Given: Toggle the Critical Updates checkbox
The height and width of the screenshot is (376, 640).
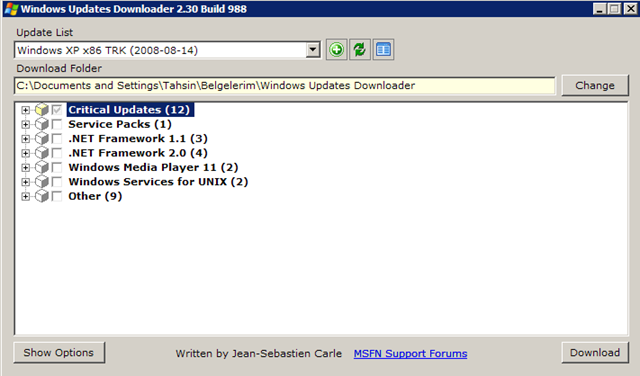Looking at the screenshot, I should (57, 110).
